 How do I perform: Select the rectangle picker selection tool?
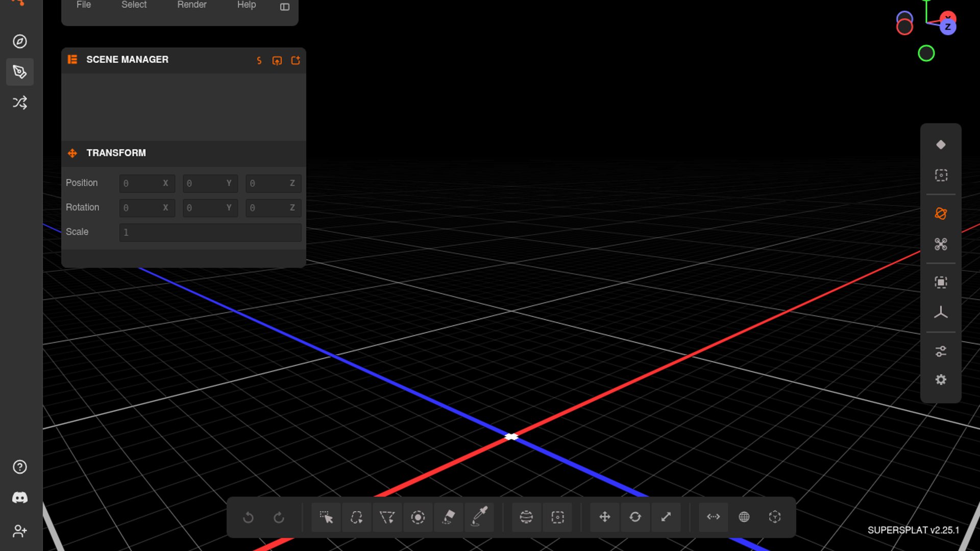(326, 517)
